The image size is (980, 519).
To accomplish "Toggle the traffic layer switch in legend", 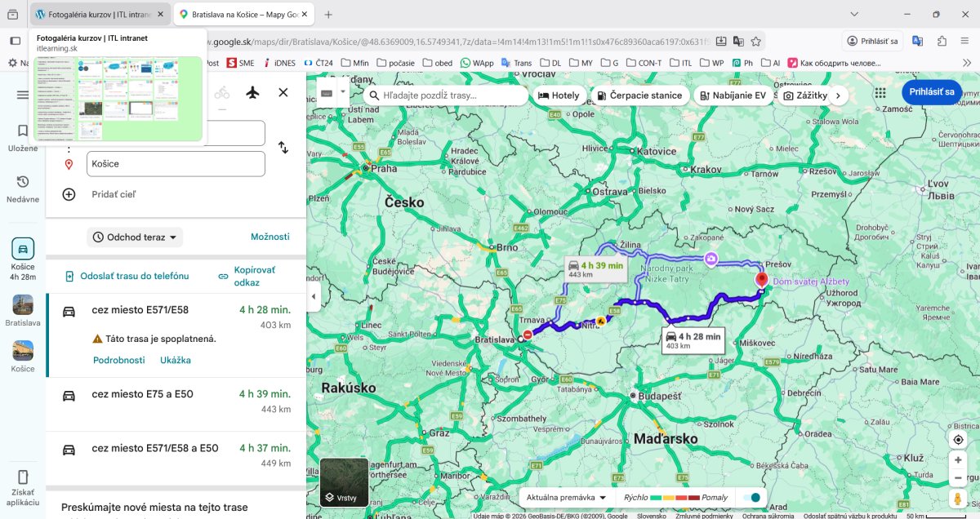I will [752, 498].
